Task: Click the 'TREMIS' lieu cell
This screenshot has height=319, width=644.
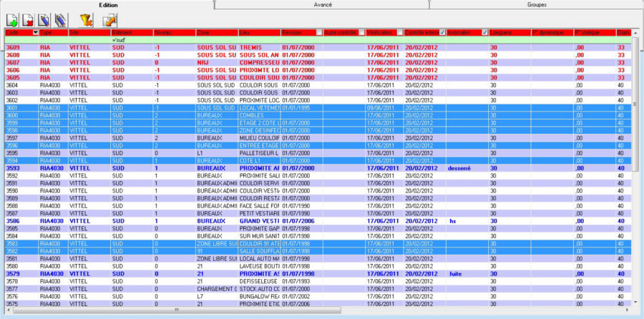Action: tap(259, 47)
